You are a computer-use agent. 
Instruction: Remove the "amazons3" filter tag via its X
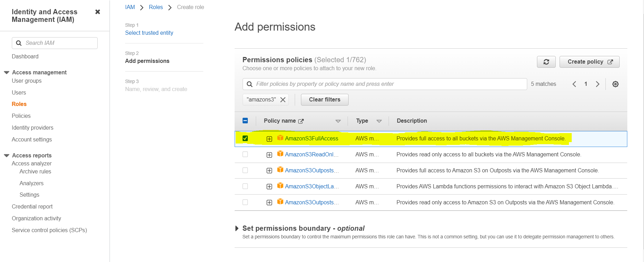283,100
